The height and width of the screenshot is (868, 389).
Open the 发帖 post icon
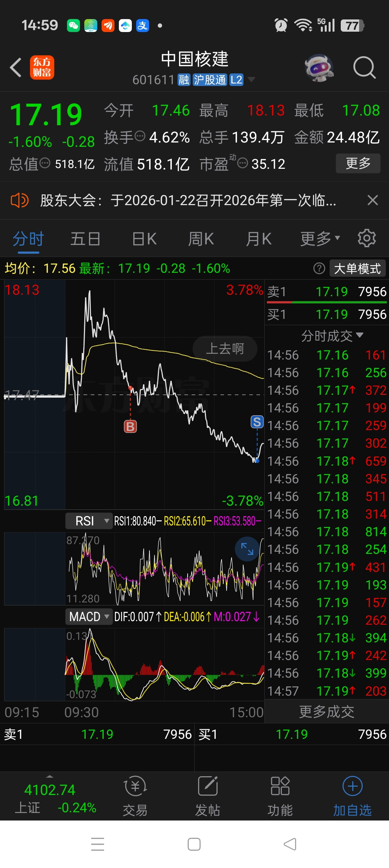click(208, 796)
